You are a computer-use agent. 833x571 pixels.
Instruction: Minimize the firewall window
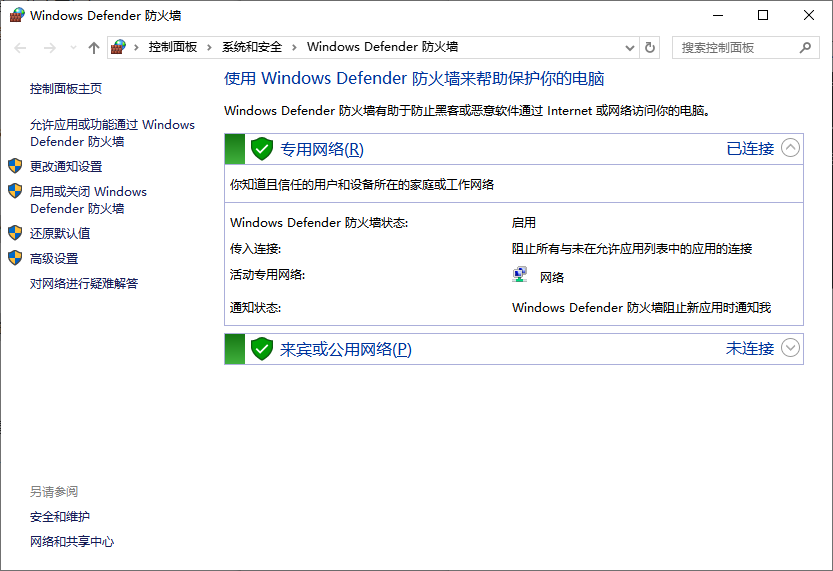coord(718,15)
